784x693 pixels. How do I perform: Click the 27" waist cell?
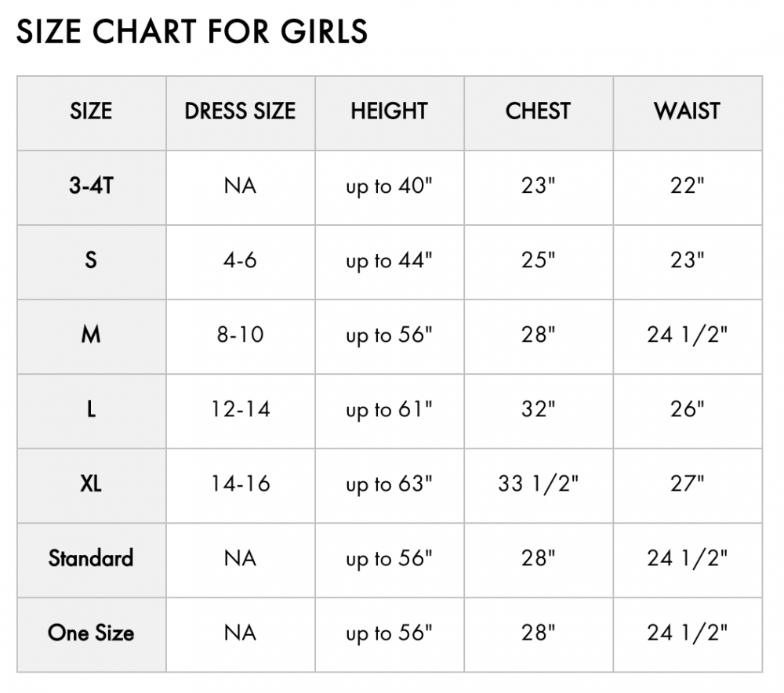click(687, 484)
